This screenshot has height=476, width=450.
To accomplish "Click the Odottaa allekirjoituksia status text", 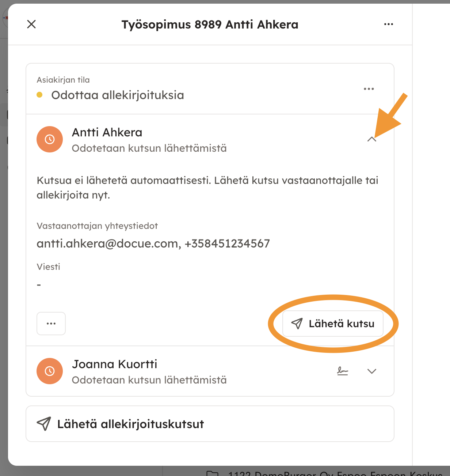I will (x=117, y=95).
